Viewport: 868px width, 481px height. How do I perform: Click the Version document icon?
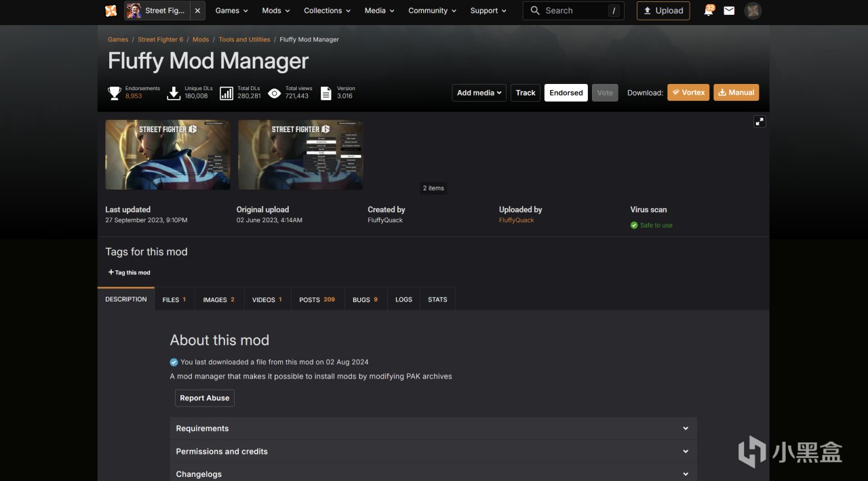click(x=326, y=93)
